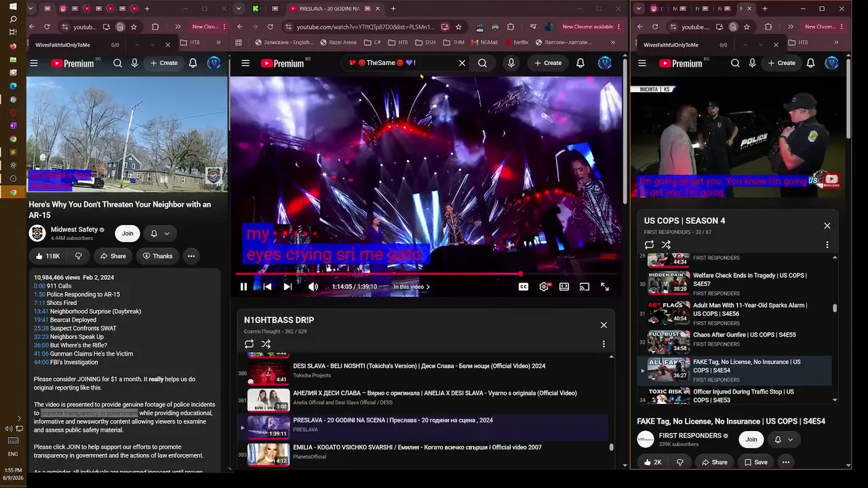Open search in left YouTube window
This screenshot has width=868, height=488.
[117, 63]
